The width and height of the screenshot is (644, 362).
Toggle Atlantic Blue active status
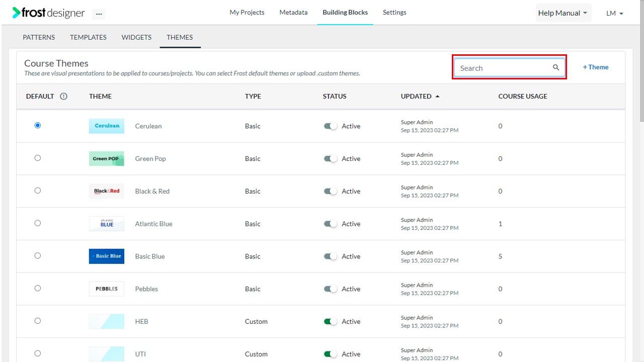(x=331, y=224)
